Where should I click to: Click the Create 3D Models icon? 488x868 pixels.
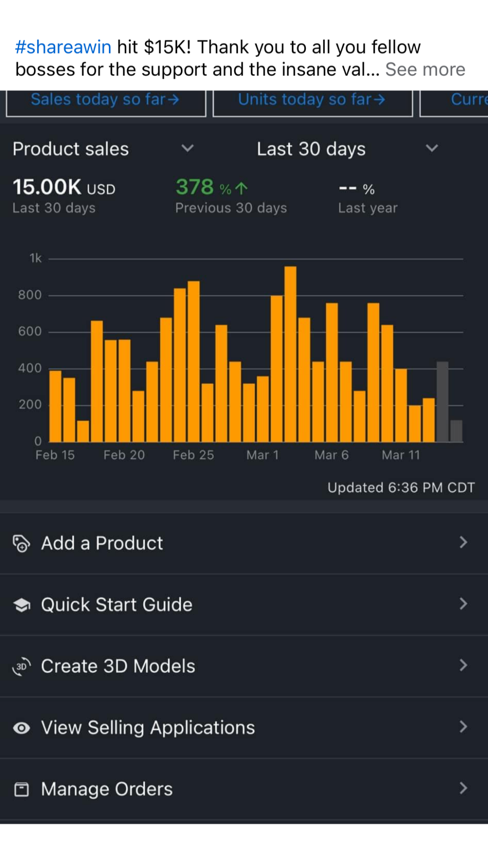[21, 666]
